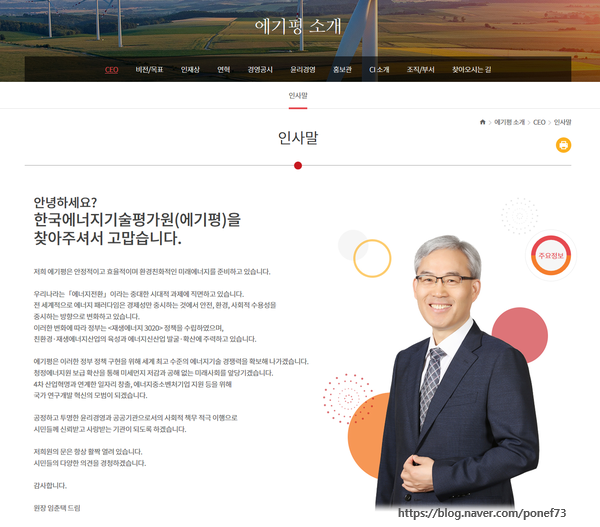The image size is (600, 527).
Task: Click the CEO portrait photo
Action: pyautogui.click(x=457, y=371)
